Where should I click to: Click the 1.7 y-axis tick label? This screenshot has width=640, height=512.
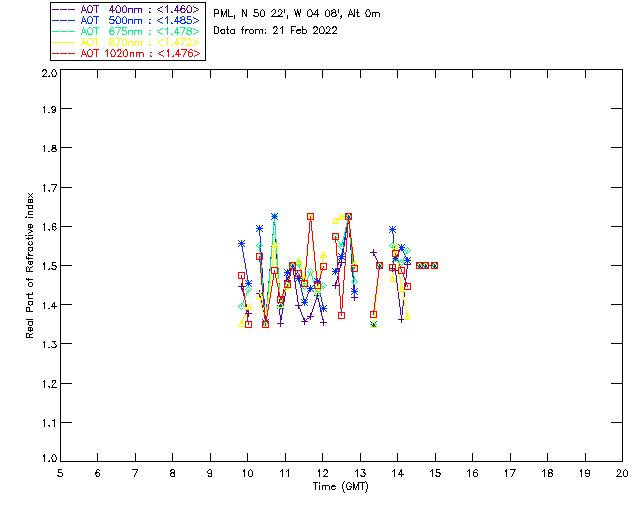49,188
